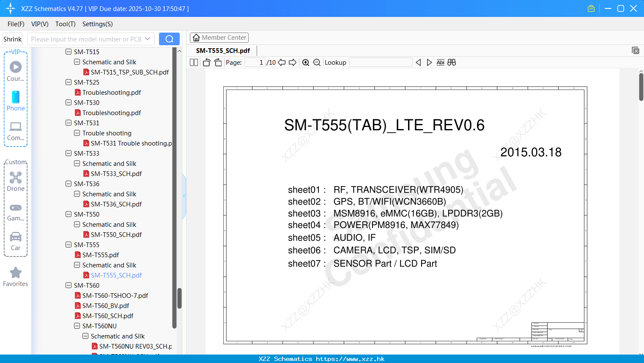Click the XZZ Schematics app logo

coord(11,8)
